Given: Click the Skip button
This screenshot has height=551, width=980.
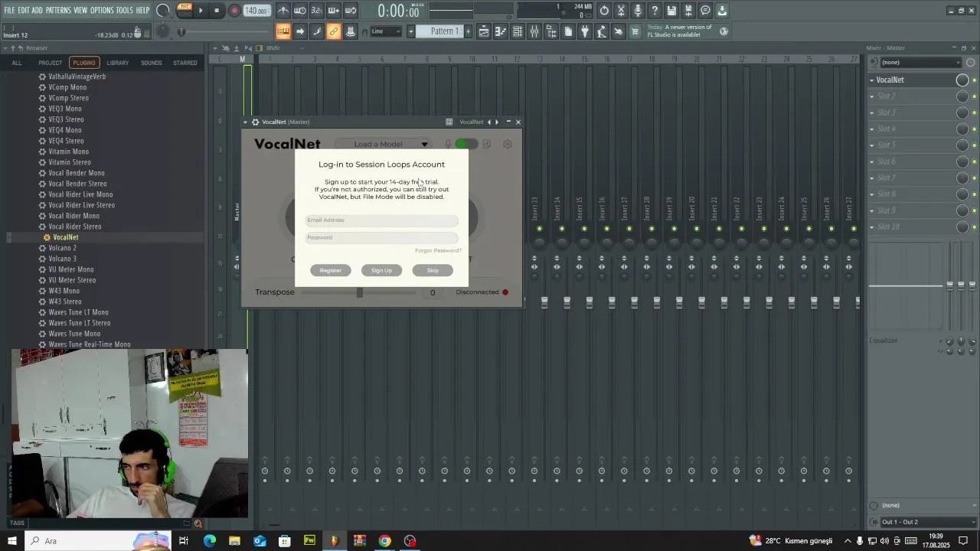Looking at the screenshot, I should pyautogui.click(x=433, y=270).
